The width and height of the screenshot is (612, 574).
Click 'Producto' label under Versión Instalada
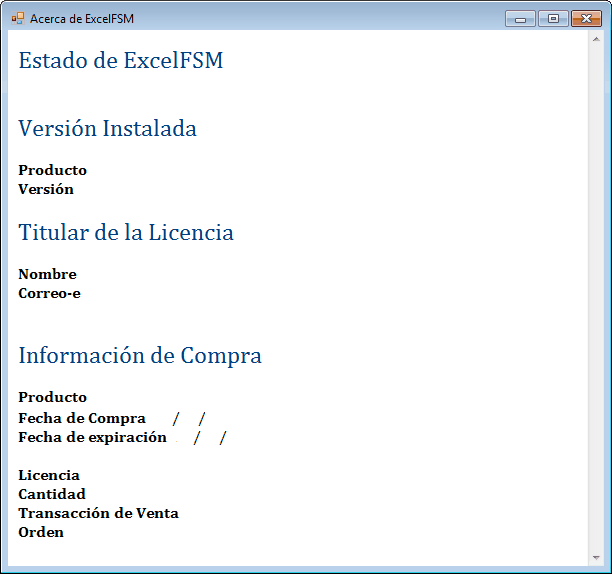coord(52,171)
